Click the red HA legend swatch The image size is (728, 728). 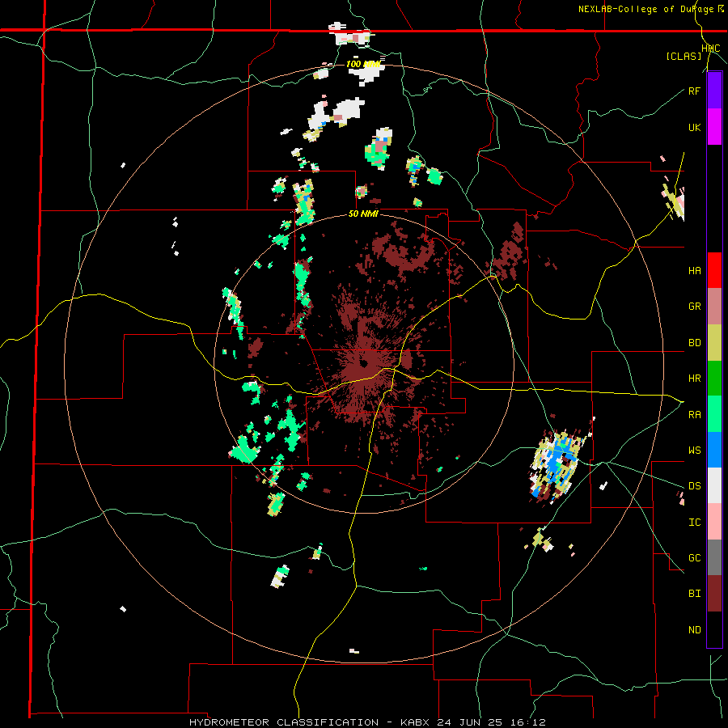714,270
